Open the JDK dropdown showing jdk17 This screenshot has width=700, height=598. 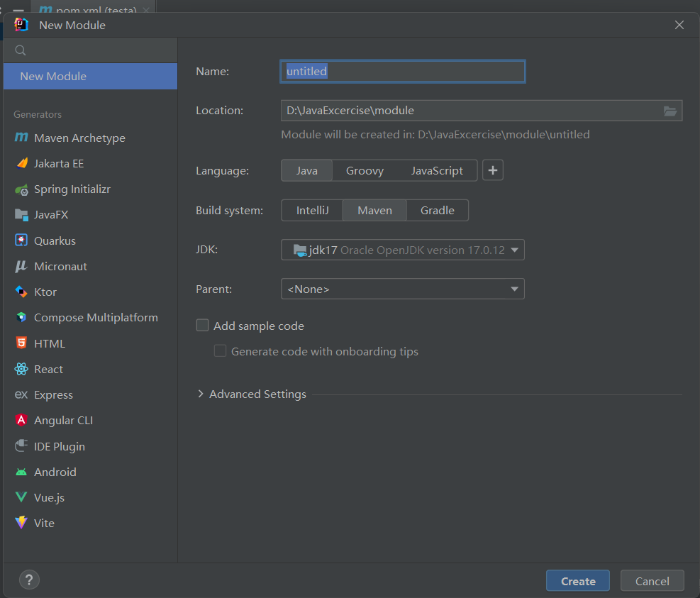point(403,250)
